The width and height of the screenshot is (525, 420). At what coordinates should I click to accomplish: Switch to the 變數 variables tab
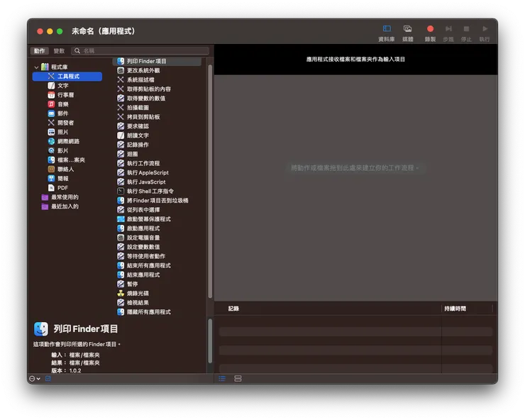(59, 51)
